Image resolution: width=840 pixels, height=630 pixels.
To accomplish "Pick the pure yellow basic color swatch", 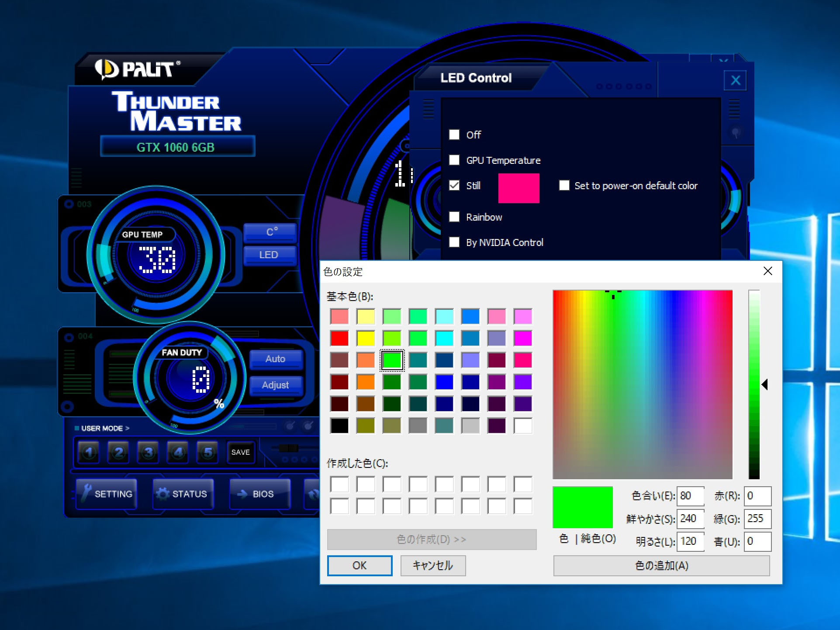I will [x=366, y=338].
